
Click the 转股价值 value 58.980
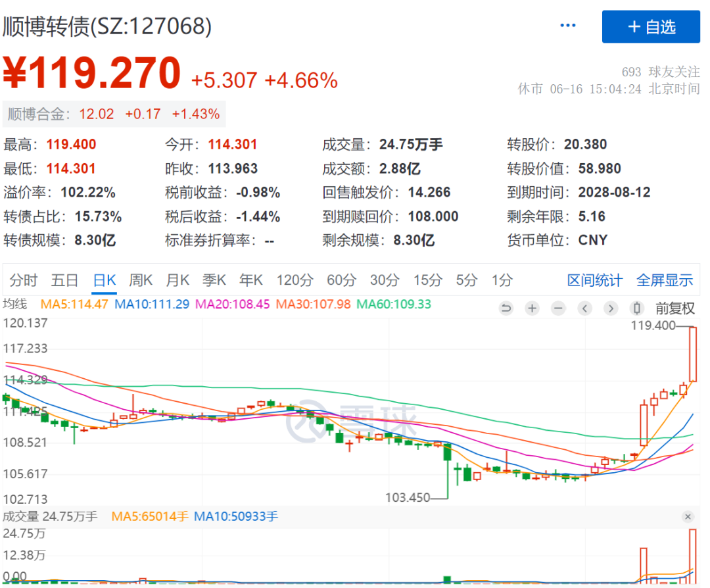click(x=600, y=168)
